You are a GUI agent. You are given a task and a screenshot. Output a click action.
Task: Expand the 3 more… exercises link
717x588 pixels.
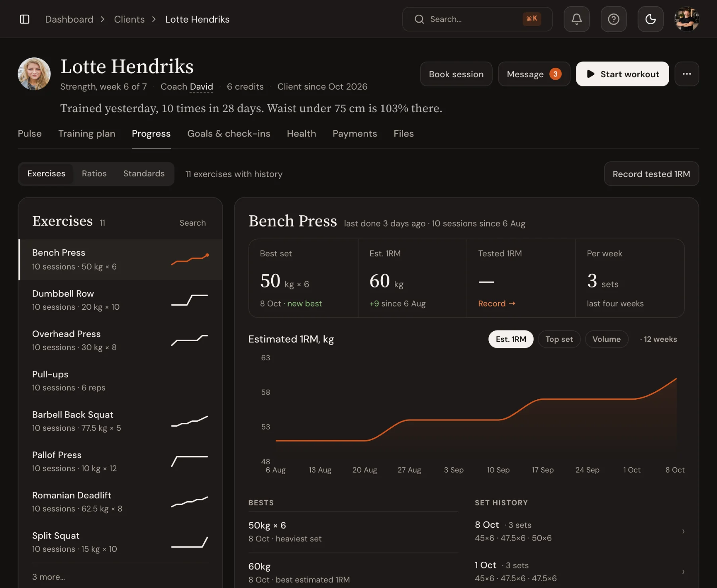(x=49, y=577)
